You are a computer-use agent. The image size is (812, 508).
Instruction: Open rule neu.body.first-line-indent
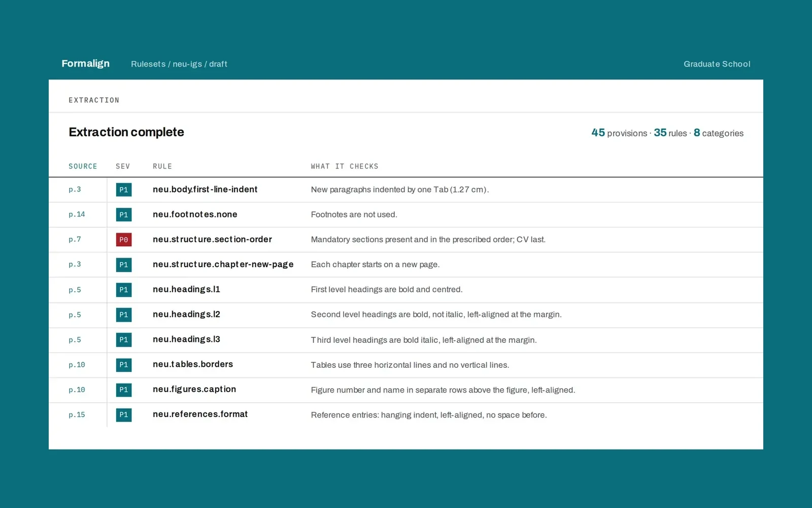pos(205,189)
